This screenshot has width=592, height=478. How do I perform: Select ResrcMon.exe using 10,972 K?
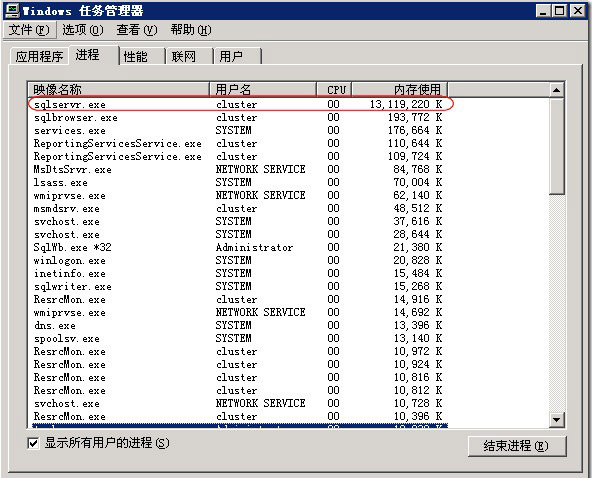238,351
